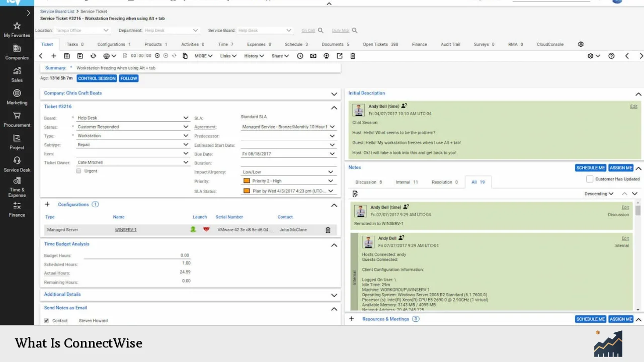The width and height of the screenshot is (644, 362).
Task: Open the MORE dropdown menu
Action: click(204, 56)
